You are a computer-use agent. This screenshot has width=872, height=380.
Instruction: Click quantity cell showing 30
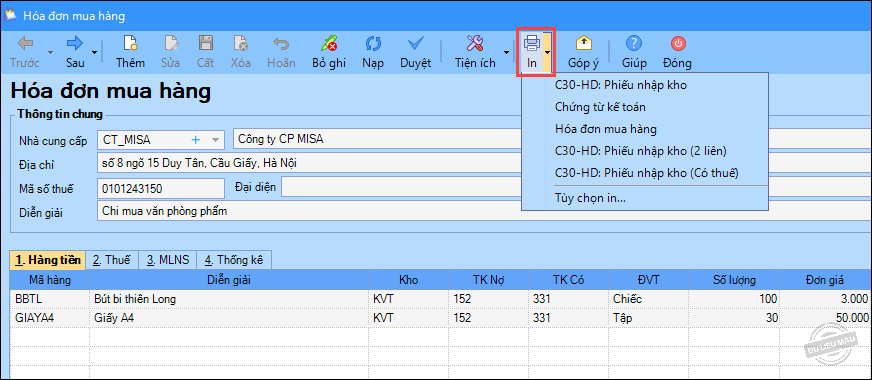(735, 318)
